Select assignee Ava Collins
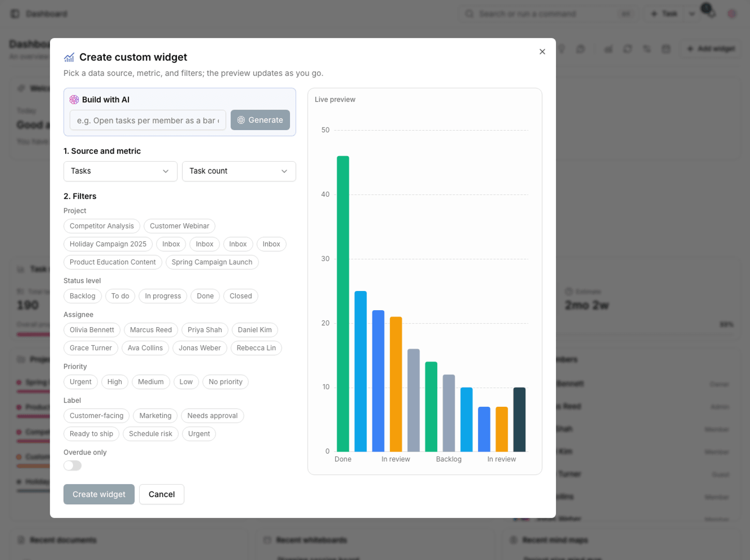Image resolution: width=750 pixels, height=560 pixels. pos(145,348)
